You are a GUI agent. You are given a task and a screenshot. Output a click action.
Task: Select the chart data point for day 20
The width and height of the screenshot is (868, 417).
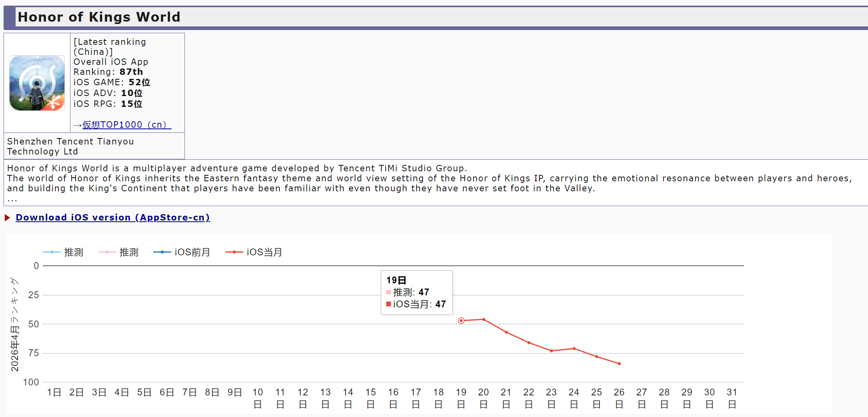pos(484,319)
